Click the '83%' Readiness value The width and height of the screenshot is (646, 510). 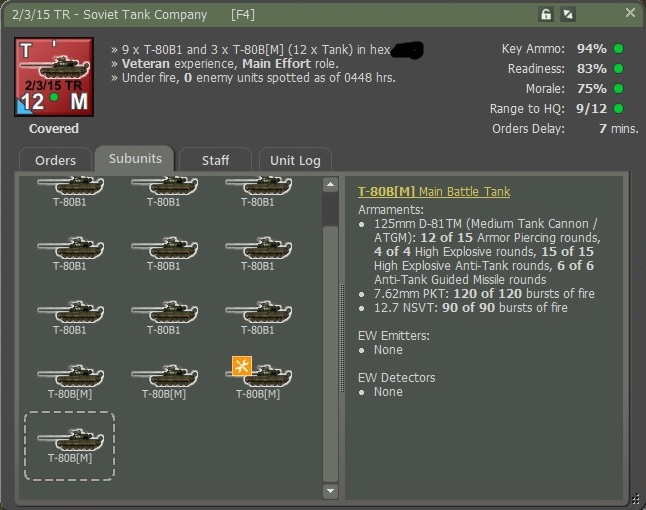click(x=592, y=68)
